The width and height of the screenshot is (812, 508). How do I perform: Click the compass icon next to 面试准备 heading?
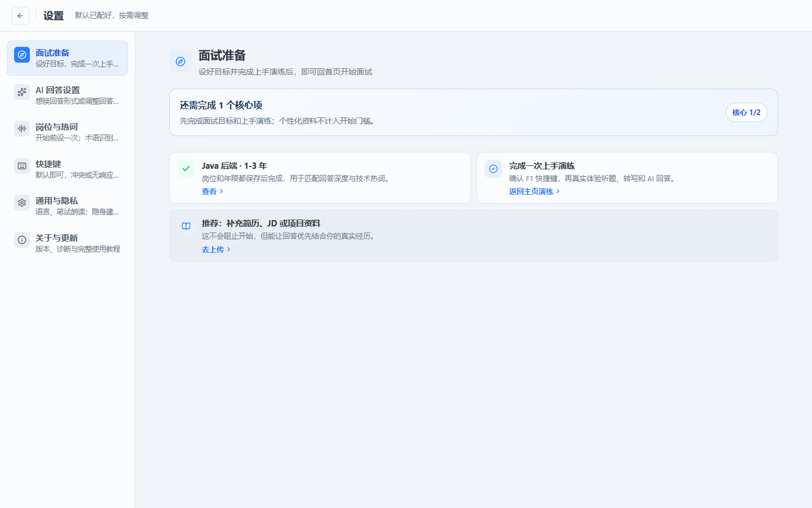click(180, 62)
